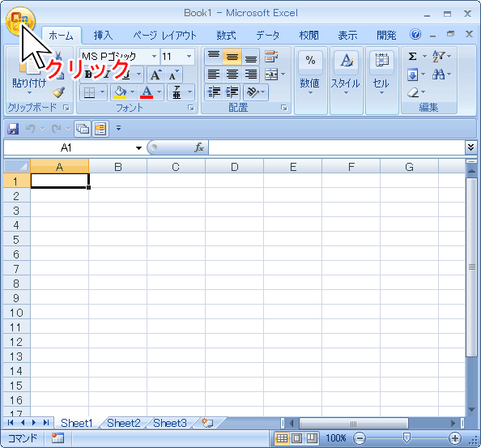
Task: Open the ページ レイアウト ribbon tab
Action: pyautogui.click(x=164, y=36)
